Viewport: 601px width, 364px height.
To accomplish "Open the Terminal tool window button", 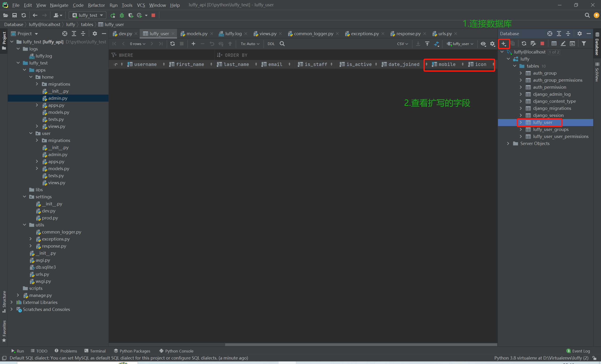I will pyautogui.click(x=95, y=351).
